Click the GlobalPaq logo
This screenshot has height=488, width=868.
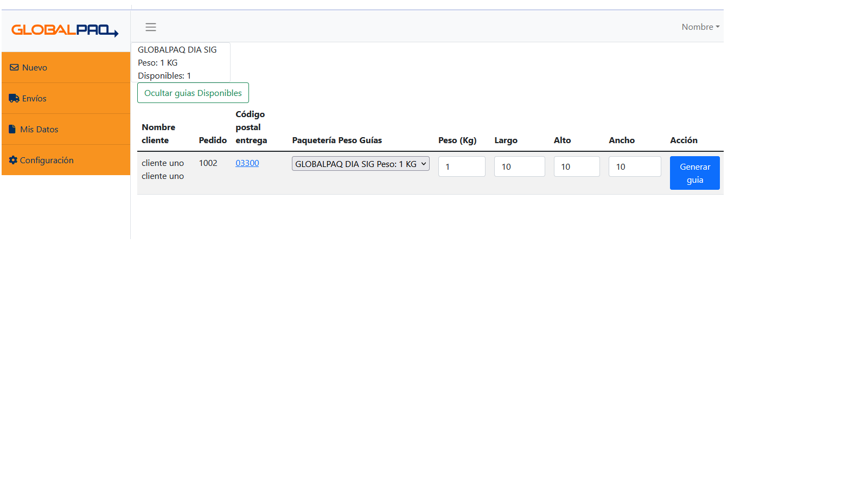click(65, 30)
